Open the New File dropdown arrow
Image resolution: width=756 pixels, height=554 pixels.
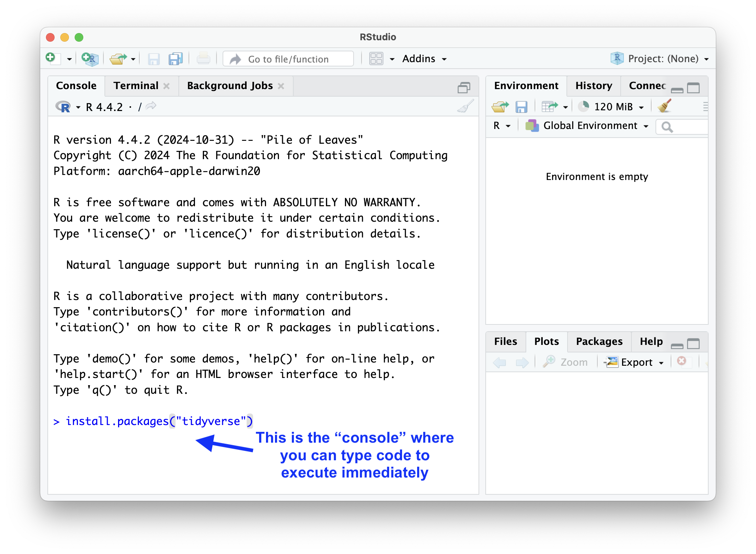tap(69, 59)
